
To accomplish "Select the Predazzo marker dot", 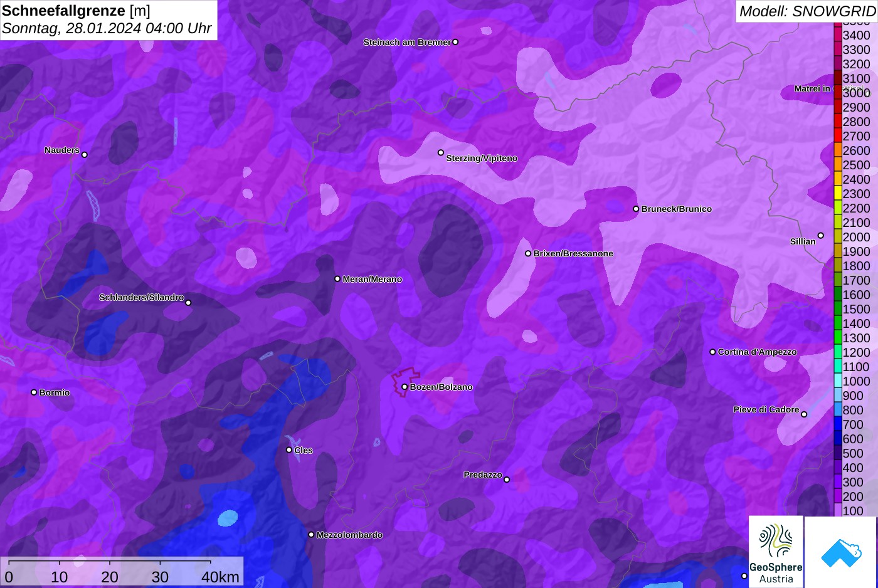I will 507,480.
